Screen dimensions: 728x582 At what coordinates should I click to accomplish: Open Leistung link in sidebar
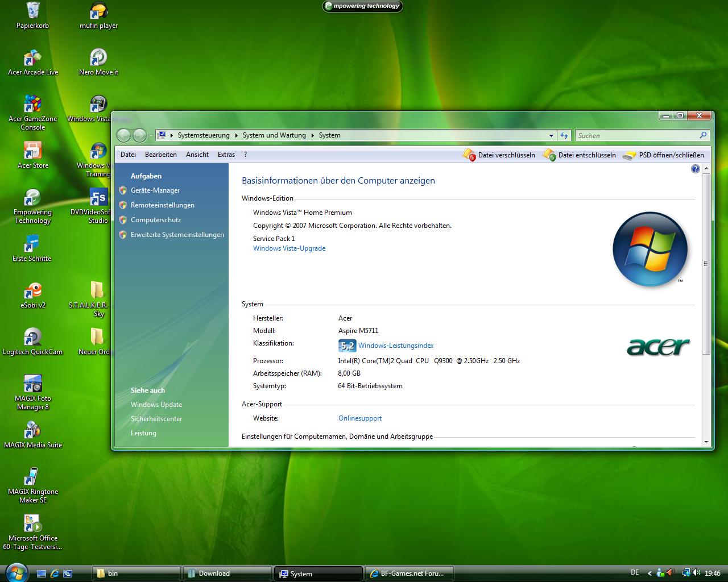(x=143, y=433)
